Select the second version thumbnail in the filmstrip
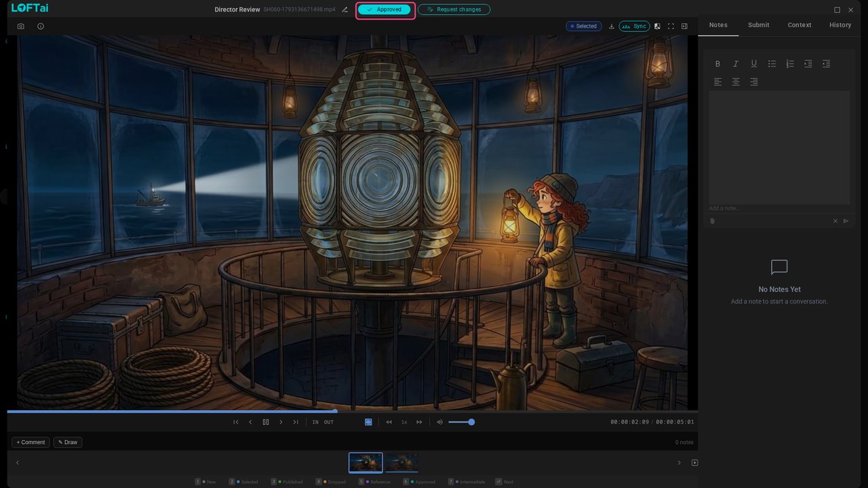Viewport: 868px width, 488px height. tap(401, 462)
